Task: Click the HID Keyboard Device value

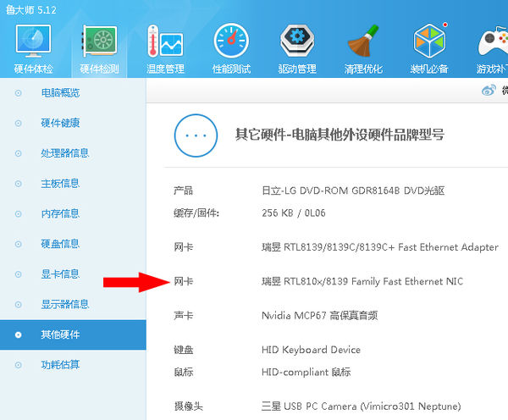Action: [x=311, y=350]
